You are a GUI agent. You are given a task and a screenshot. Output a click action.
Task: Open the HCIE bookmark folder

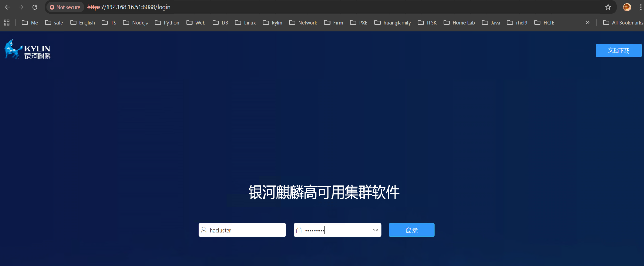pos(544,23)
